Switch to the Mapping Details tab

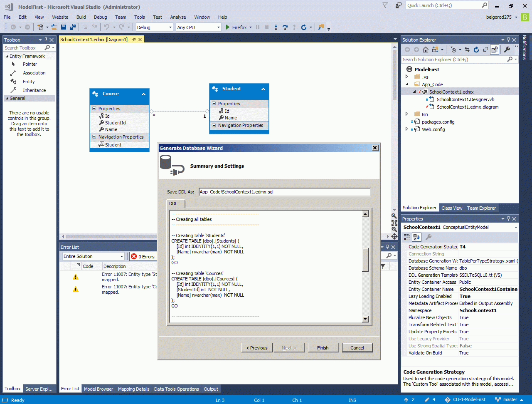click(133, 389)
